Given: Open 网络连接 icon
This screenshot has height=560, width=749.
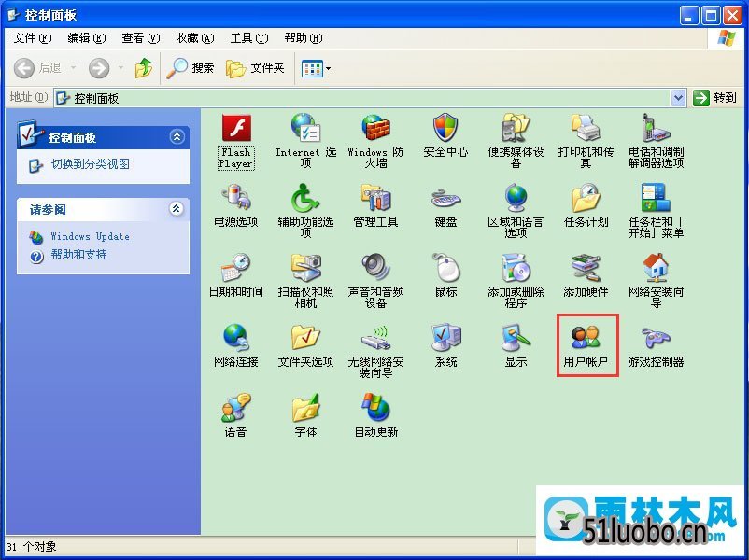Looking at the screenshot, I should point(236,346).
